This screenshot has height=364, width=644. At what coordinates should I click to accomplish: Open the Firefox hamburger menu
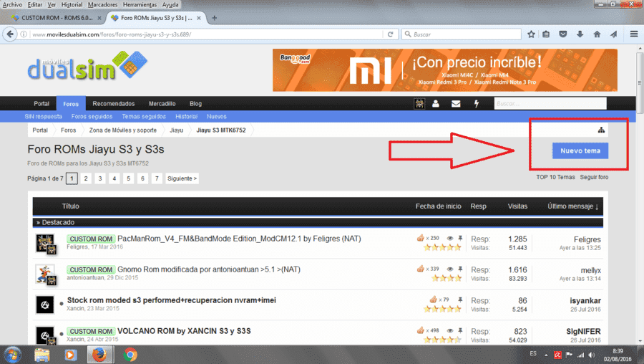point(634,34)
